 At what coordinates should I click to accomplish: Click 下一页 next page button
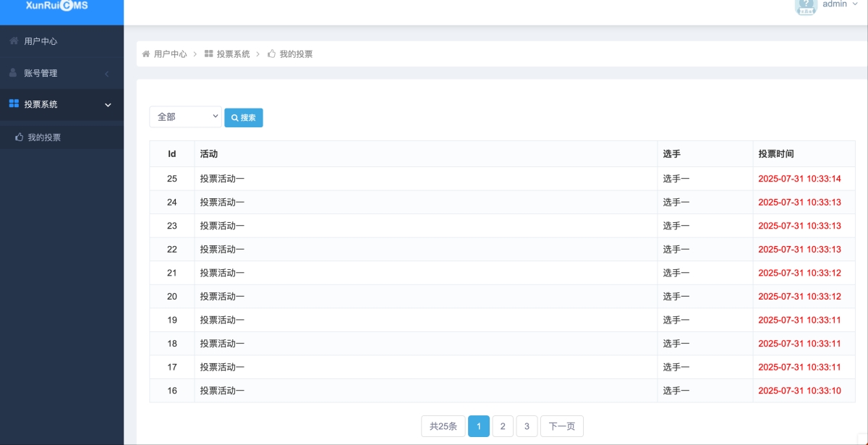pos(562,426)
